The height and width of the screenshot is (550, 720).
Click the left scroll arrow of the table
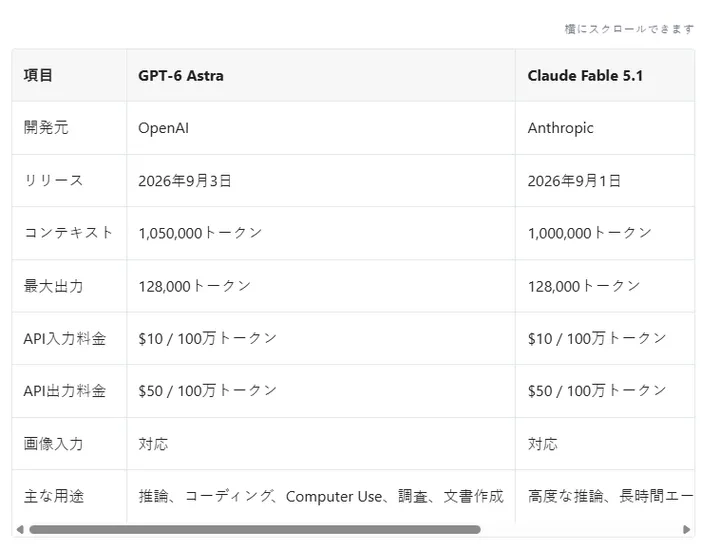(x=20, y=529)
